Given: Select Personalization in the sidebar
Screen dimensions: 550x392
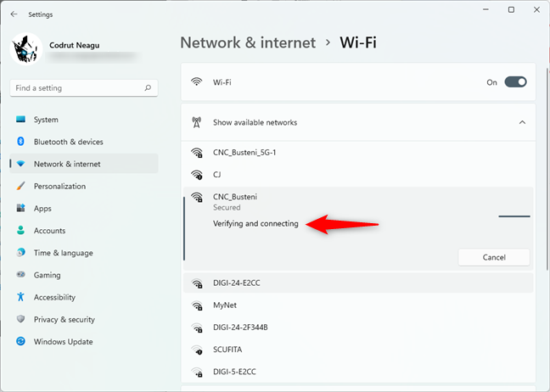Looking at the screenshot, I should click(x=84, y=186).
